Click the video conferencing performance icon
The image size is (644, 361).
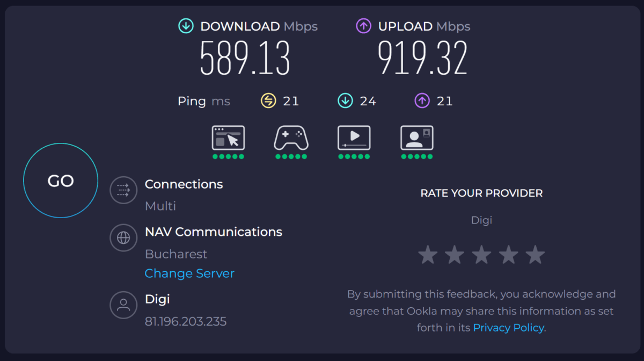pyautogui.click(x=416, y=138)
